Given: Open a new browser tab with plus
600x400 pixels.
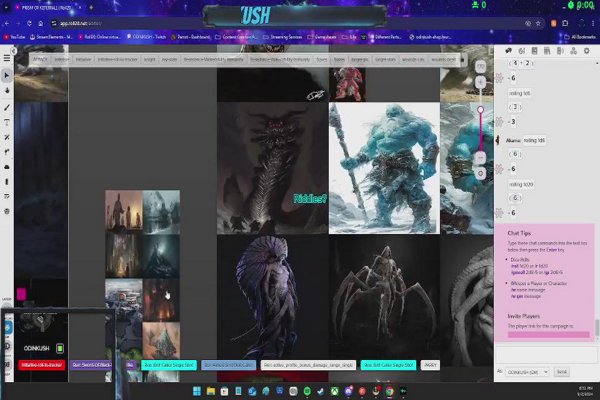Looking at the screenshot, I should click(x=91, y=7).
